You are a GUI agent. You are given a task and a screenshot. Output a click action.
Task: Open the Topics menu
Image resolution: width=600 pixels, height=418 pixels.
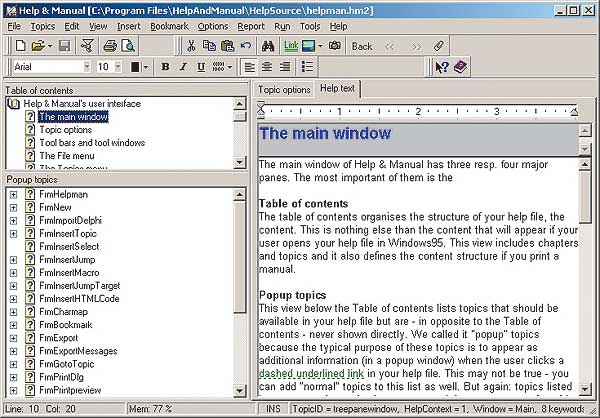43,26
